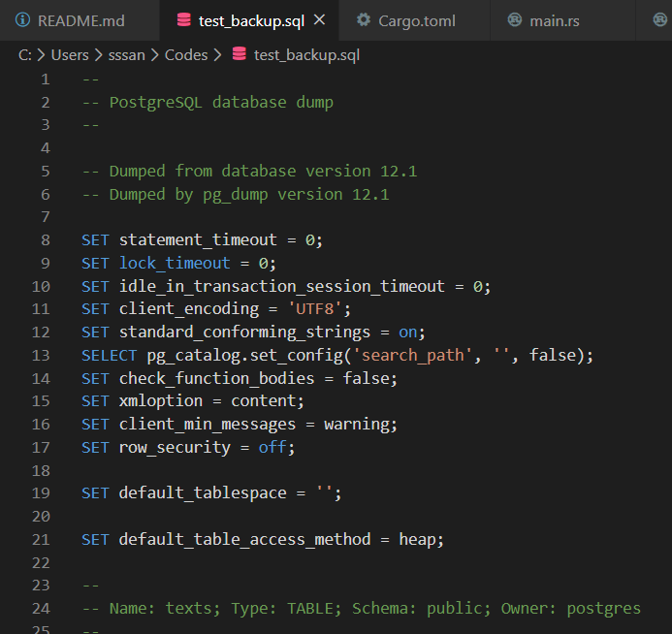Select line number 13 in the gutter

tap(40, 355)
